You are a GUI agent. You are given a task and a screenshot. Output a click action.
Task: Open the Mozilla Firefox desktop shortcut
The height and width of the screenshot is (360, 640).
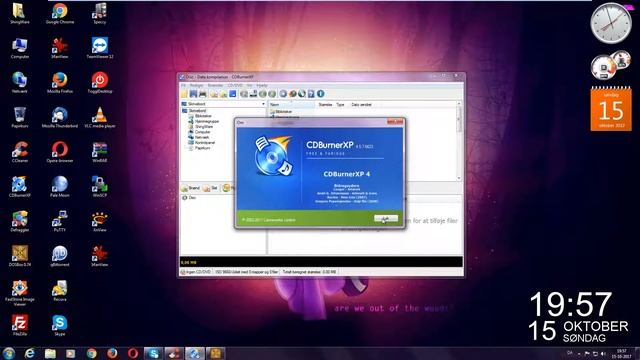pos(60,82)
